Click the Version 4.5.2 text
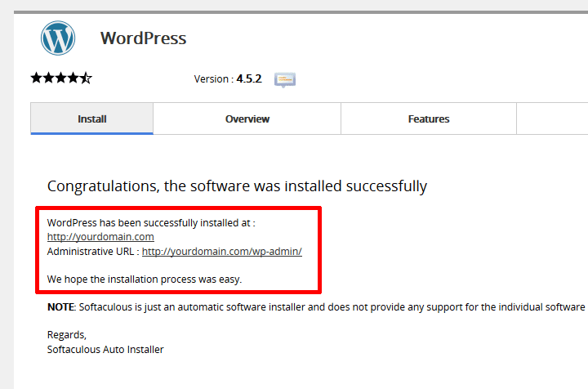The image size is (588, 389). 228,78
